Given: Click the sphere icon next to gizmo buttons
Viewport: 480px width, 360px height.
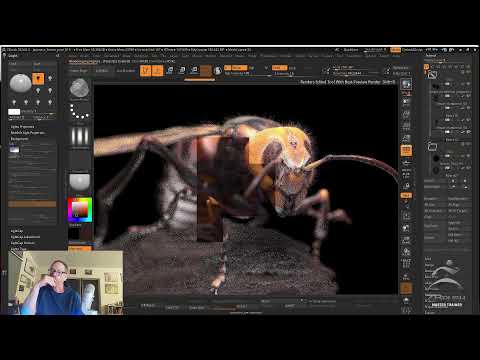Looking at the screenshot, I should 218,71.
